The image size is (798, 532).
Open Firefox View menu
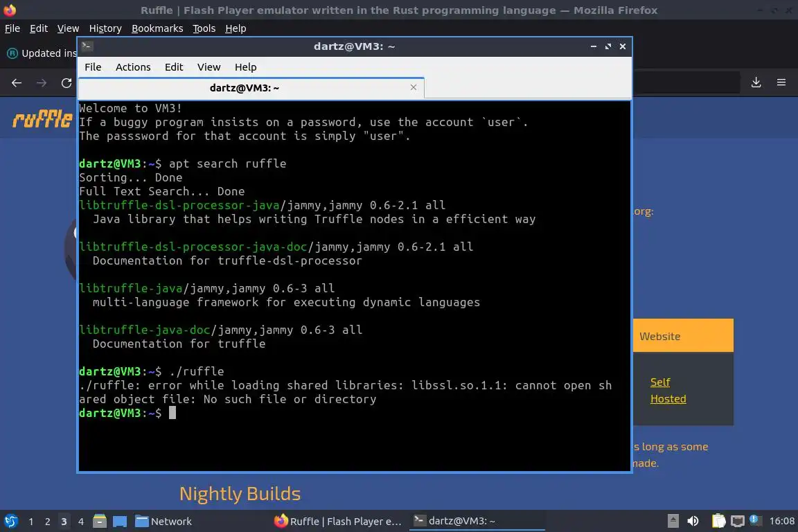(68, 28)
